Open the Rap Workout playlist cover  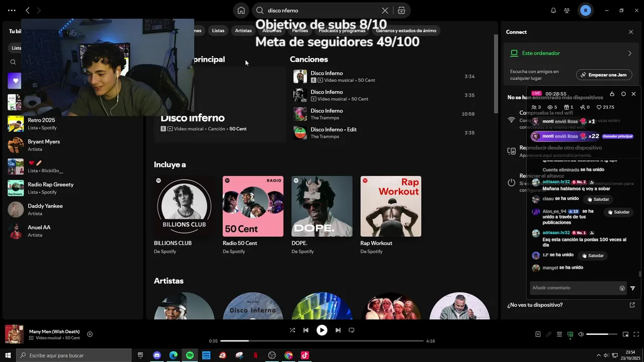pos(391,206)
